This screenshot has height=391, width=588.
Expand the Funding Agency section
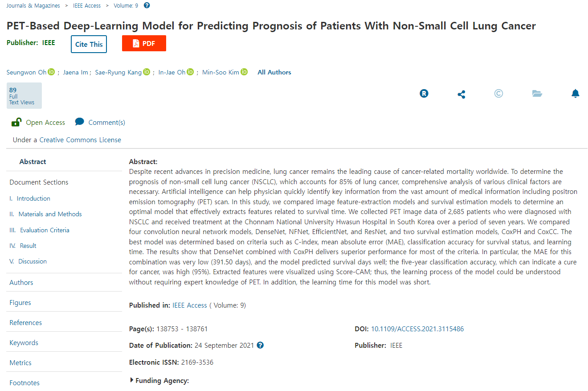(132, 380)
